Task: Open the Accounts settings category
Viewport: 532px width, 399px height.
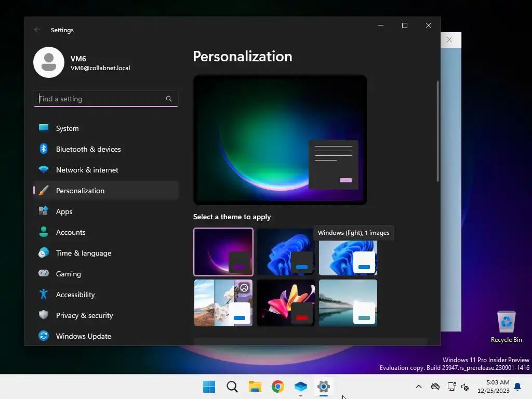Action: pos(106,232)
